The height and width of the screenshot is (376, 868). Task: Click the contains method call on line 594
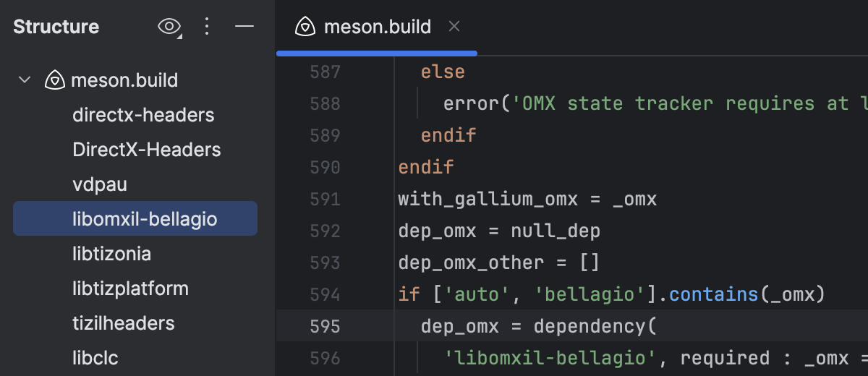pos(714,295)
